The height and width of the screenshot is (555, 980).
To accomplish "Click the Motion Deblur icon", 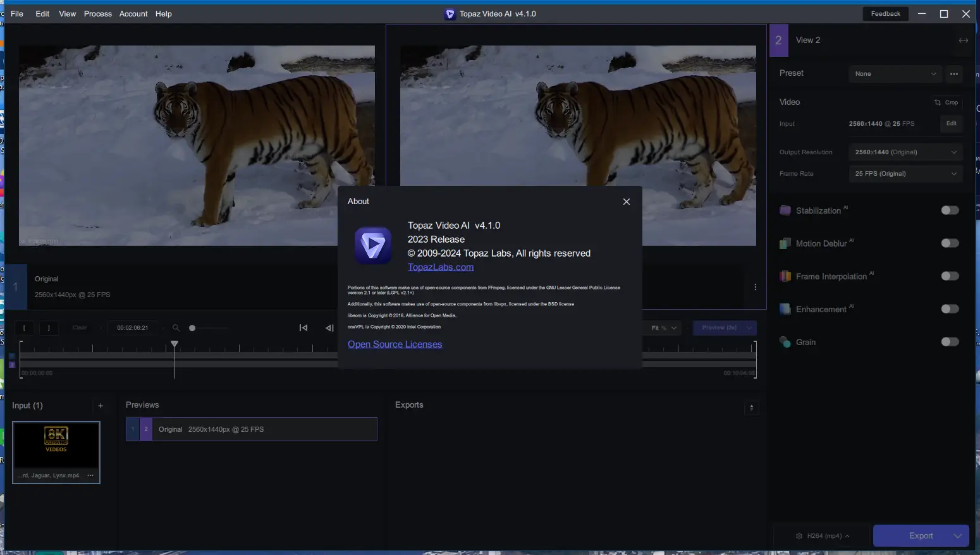I will pos(785,243).
